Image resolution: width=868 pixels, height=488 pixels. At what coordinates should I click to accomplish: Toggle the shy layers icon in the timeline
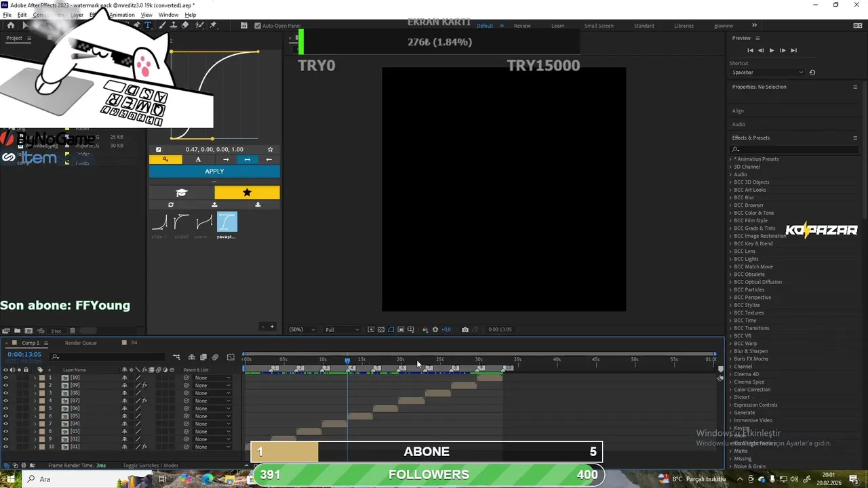click(192, 357)
